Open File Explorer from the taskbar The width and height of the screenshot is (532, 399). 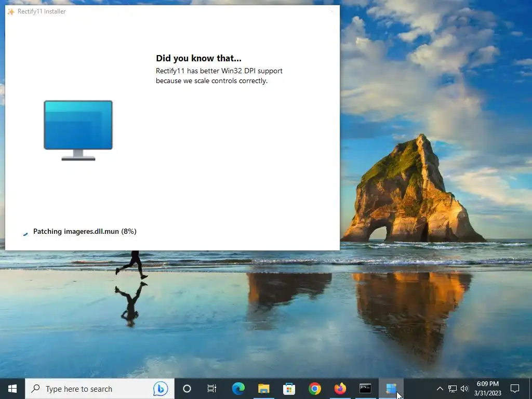263,389
